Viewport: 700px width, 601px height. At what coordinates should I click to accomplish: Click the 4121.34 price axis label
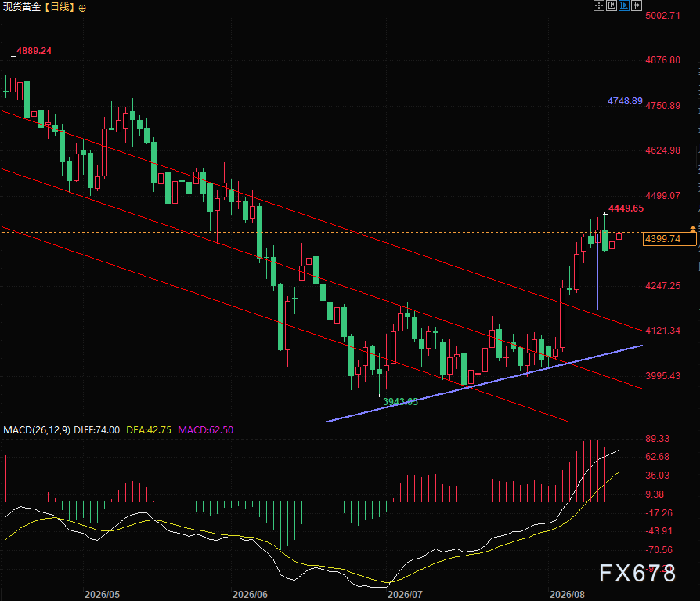coord(663,331)
